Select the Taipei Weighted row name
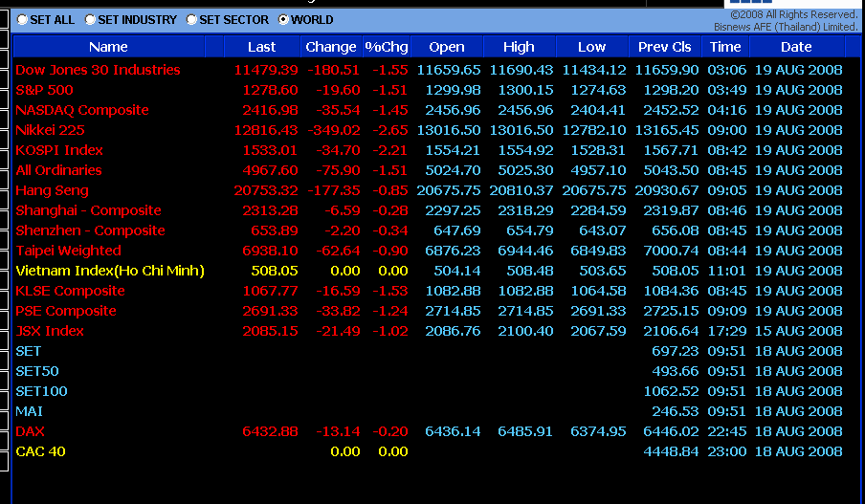The height and width of the screenshot is (504, 865). 68,251
